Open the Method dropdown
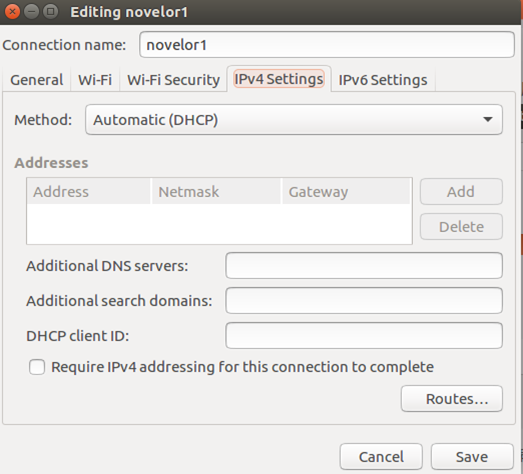The image size is (523, 474). pyautogui.click(x=294, y=120)
